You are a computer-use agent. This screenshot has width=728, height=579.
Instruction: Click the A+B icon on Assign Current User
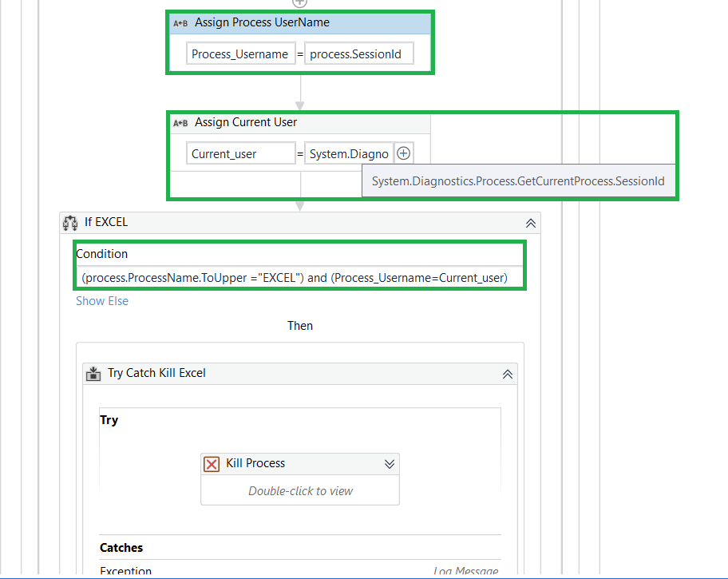pos(179,123)
